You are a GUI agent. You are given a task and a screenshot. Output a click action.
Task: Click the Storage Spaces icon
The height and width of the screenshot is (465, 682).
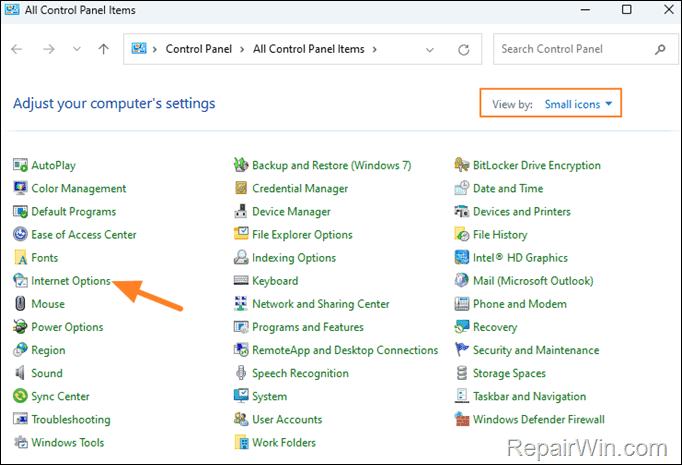pos(462,373)
